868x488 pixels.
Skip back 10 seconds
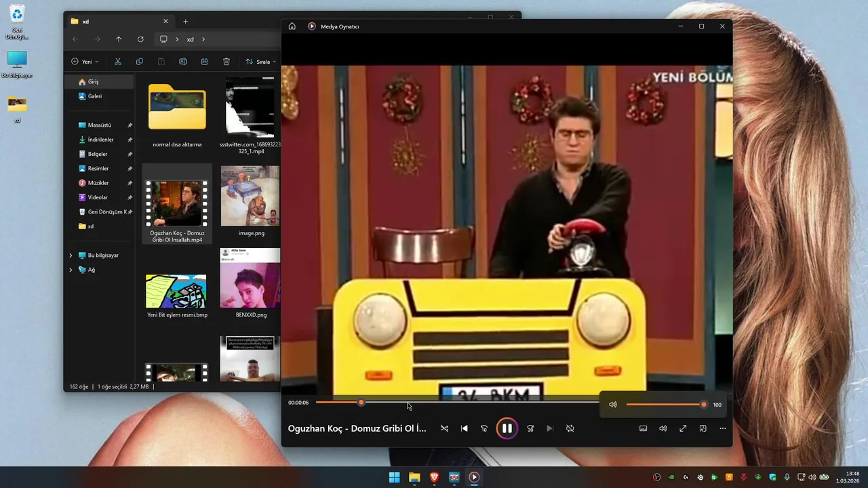[x=484, y=428]
